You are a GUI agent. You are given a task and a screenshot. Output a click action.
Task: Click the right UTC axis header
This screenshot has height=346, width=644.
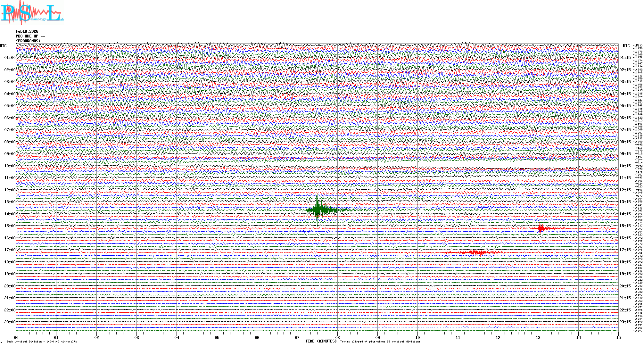626,46
